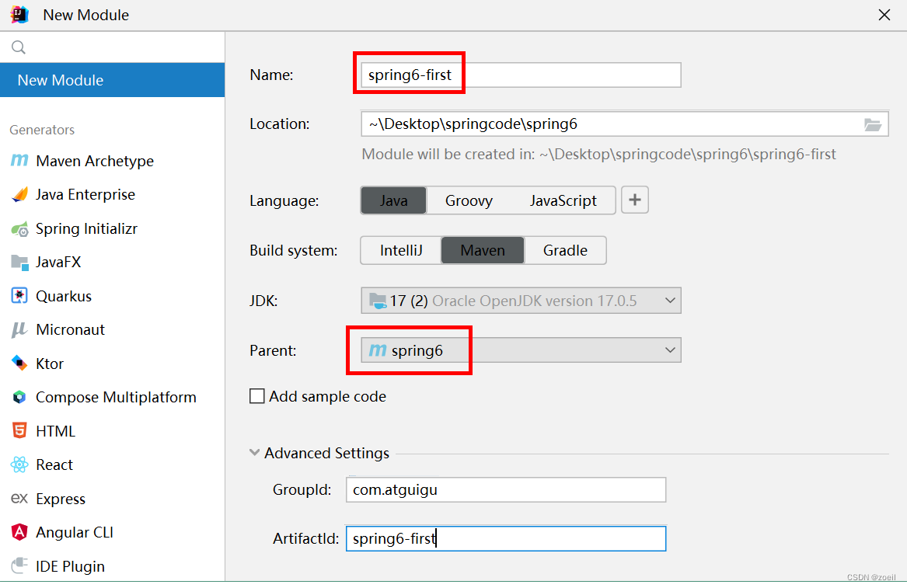Select the New Module item

point(112,80)
